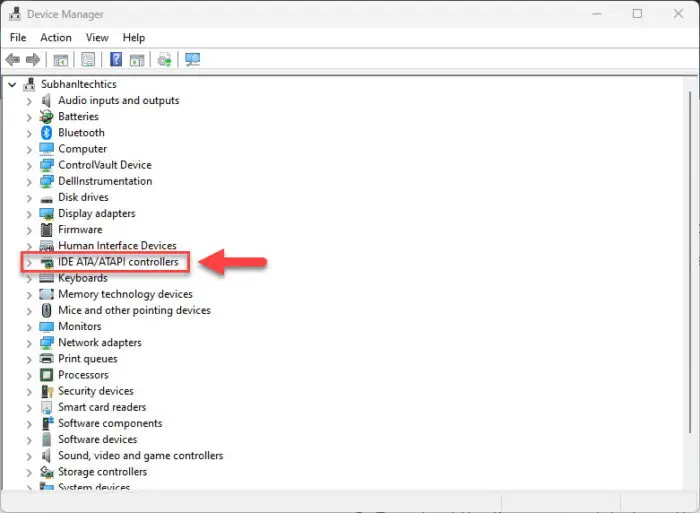Viewport: 700px width, 513px height.
Task: Select the Batteries category icon
Action: (47, 117)
